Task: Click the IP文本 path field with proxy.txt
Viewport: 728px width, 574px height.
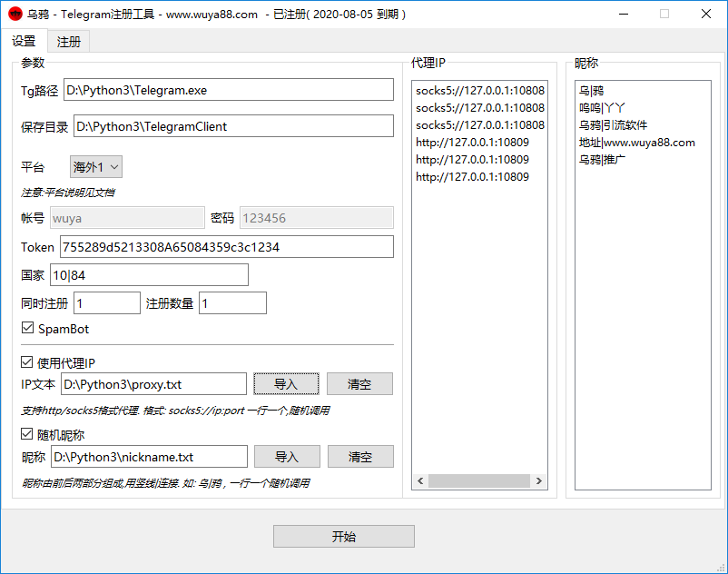Action: point(153,384)
